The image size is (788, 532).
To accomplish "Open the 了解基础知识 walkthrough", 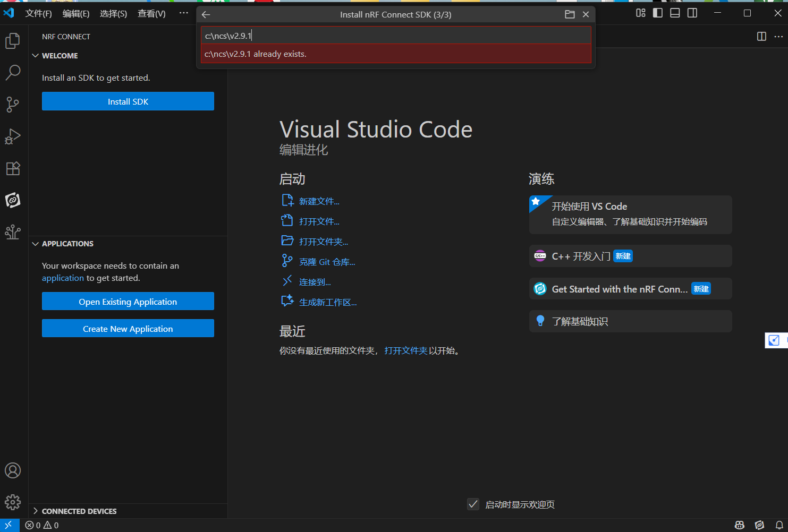I will 631,321.
